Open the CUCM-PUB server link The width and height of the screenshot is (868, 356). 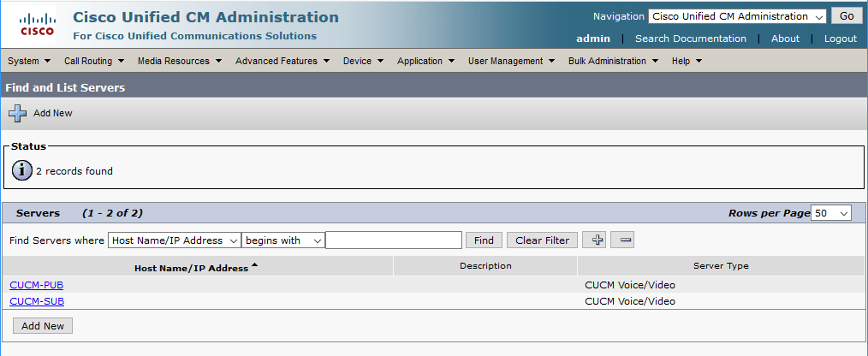click(x=37, y=285)
